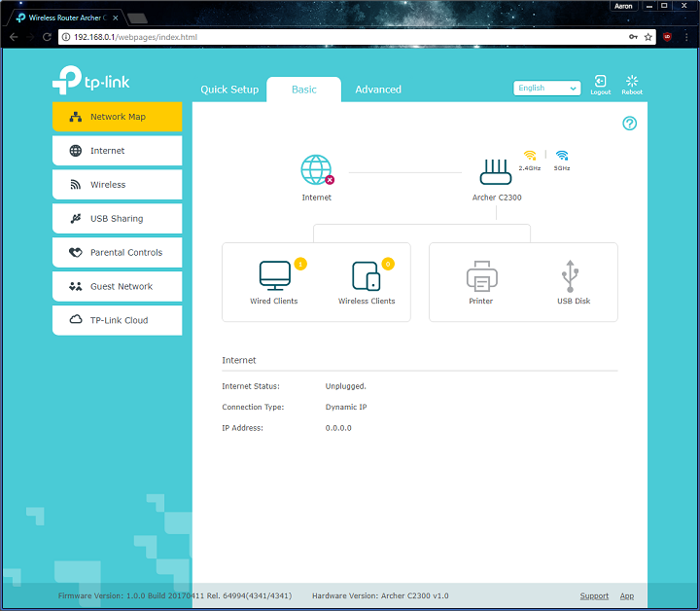Expand the English language dropdown
Screen dimensions: 700x611
pyautogui.click(x=546, y=89)
